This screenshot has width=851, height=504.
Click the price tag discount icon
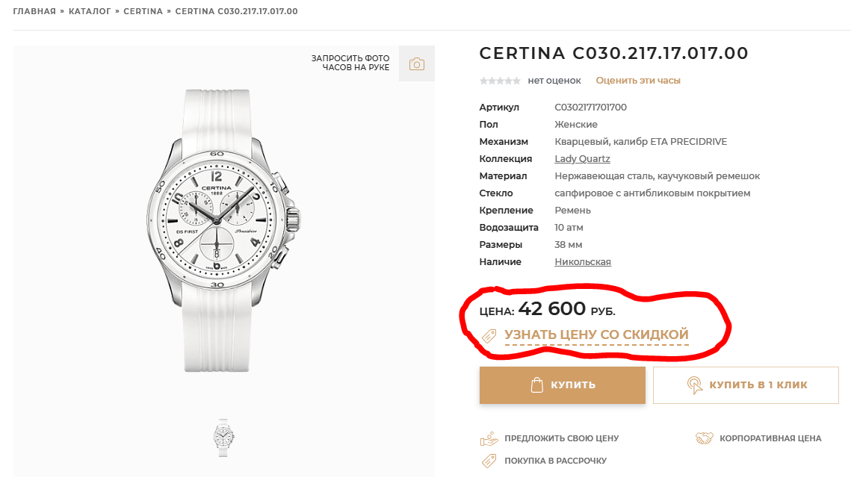click(489, 335)
